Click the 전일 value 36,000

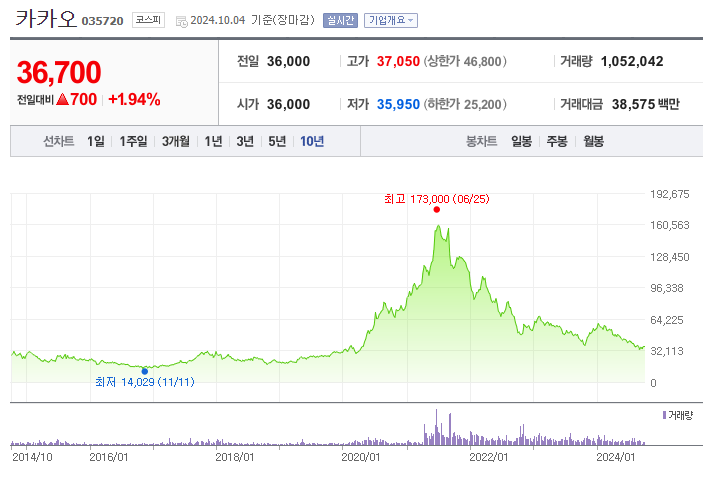tap(288, 61)
